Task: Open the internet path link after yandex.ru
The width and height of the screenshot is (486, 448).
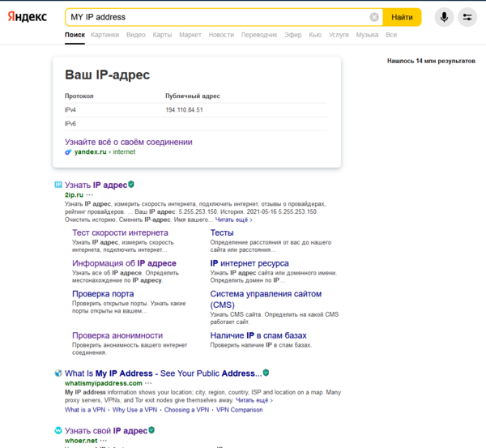Action: coord(124,152)
